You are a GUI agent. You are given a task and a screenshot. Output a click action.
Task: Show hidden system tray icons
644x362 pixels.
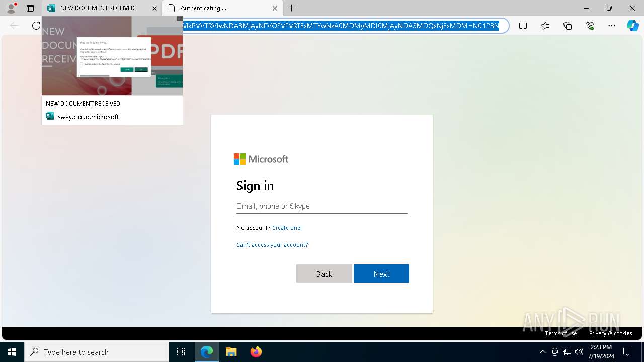click(542, 352)
